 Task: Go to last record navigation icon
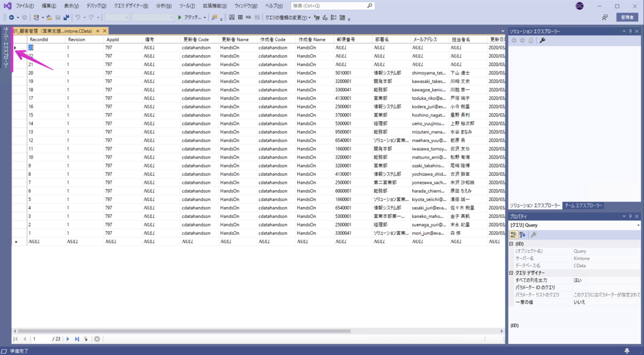click(x=77, y=339)
